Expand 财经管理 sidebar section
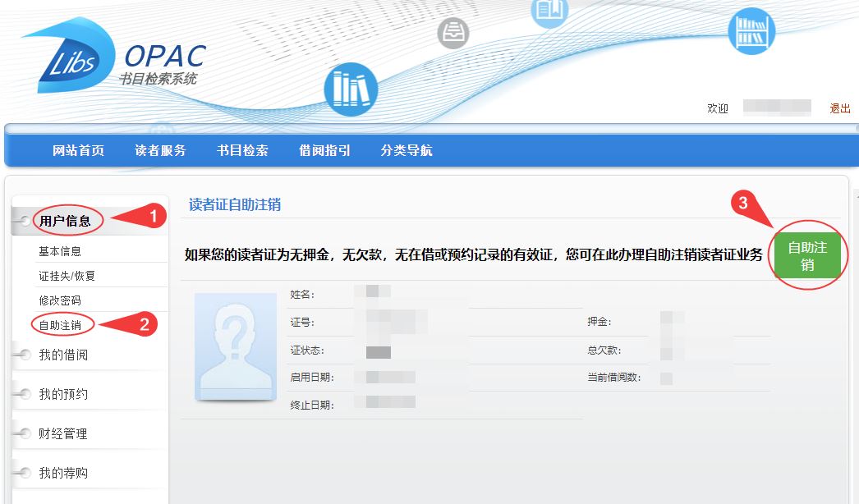Image resolution: width=859 pixels, height=504 pixels. tap(63, 433)
